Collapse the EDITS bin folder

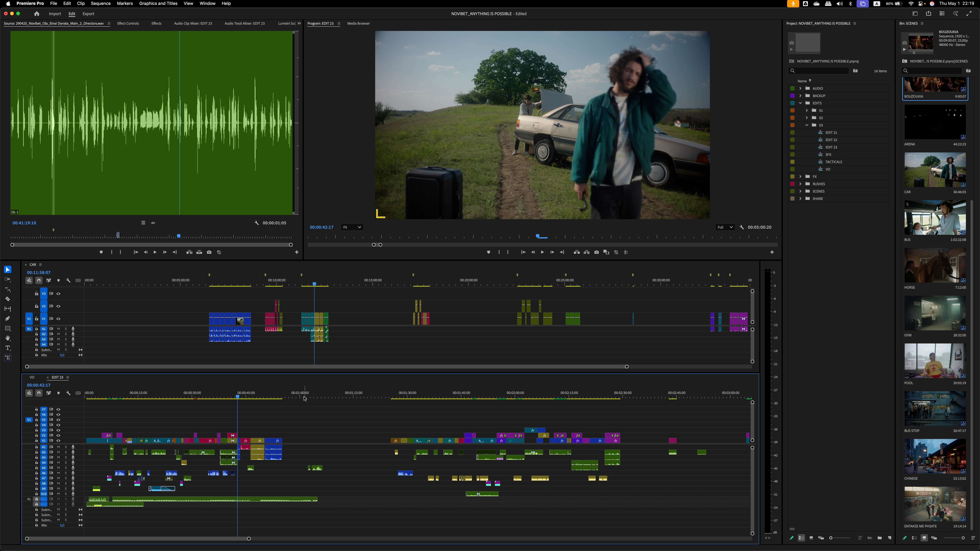click(x=800, y=103)
